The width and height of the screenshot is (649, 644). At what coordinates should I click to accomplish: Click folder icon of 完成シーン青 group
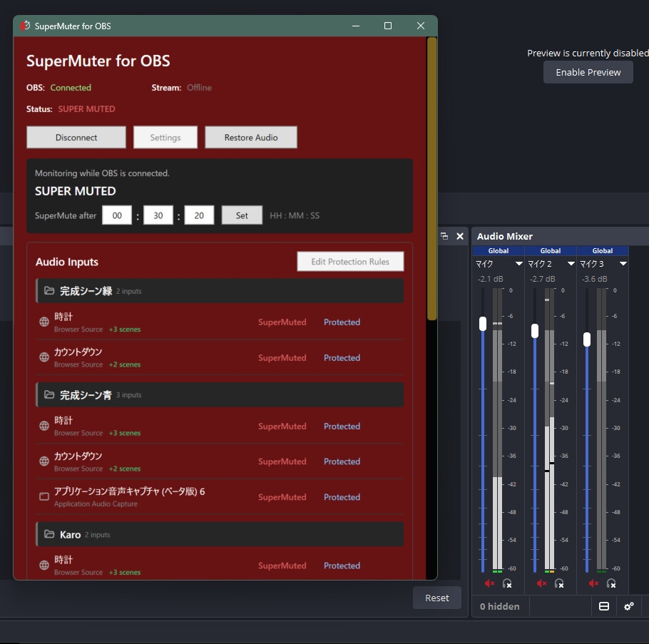49,394
